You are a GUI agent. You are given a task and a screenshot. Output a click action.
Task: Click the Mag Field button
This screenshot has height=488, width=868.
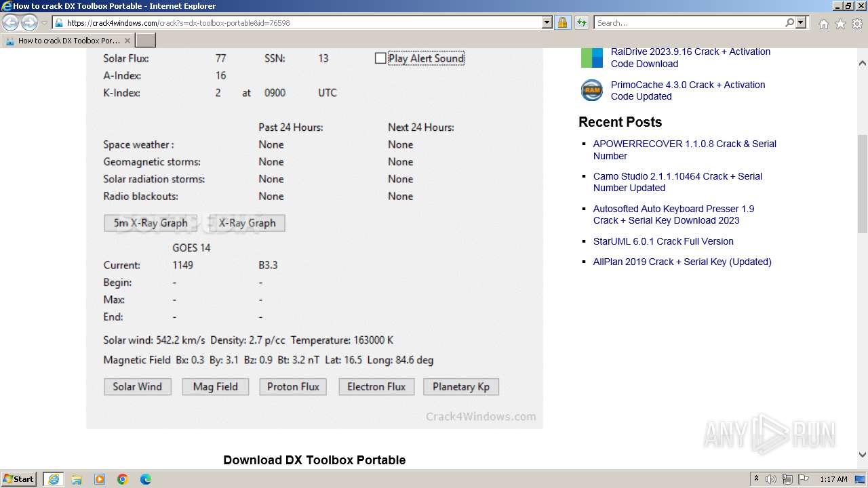[216, 387]
